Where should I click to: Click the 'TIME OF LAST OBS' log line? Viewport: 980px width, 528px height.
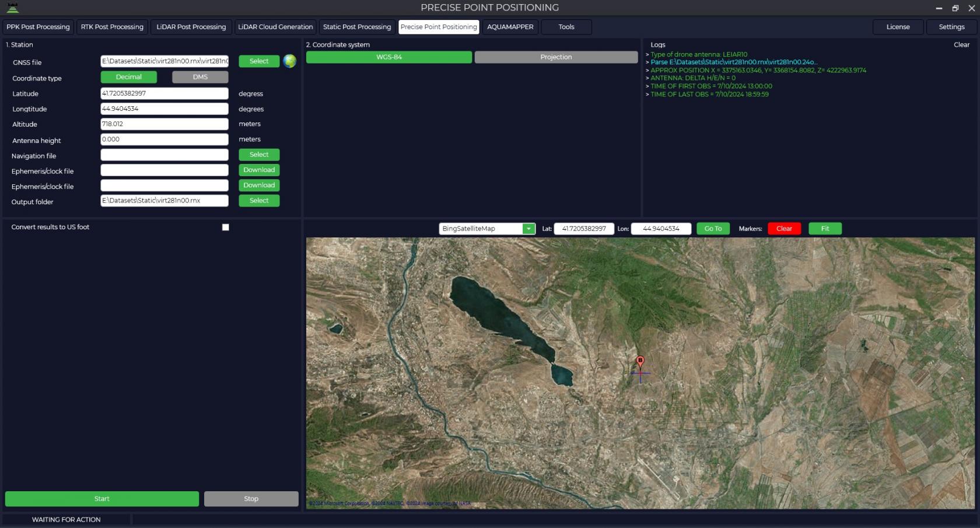coord(709,95)
